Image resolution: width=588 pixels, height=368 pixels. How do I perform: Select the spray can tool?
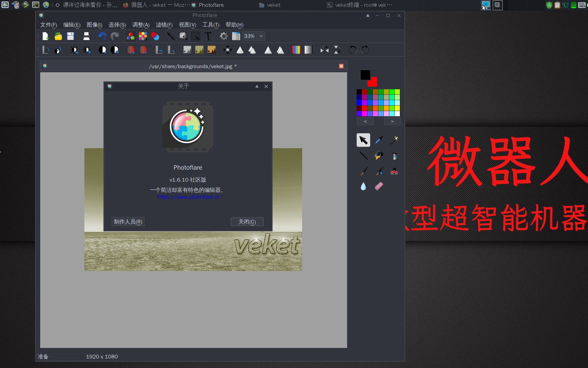click(394, 156)
